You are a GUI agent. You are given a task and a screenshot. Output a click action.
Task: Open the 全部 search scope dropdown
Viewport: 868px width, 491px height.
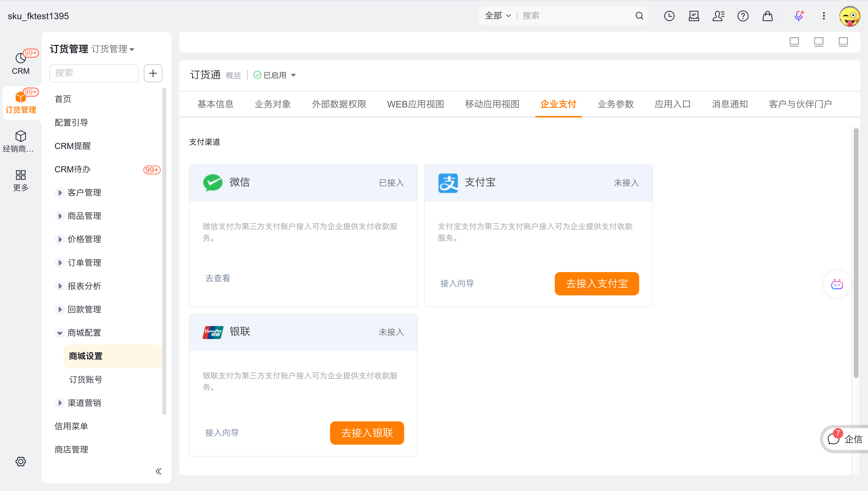point(497,16)
